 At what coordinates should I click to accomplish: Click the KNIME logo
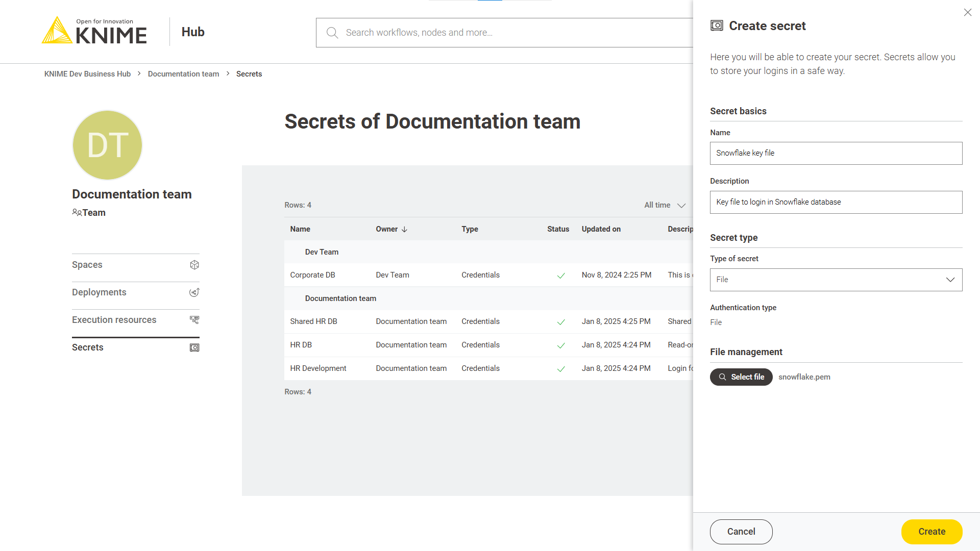95,32
